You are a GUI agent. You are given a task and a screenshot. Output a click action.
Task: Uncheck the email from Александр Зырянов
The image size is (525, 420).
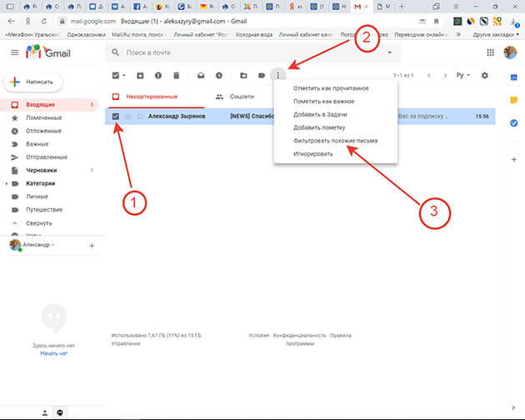click(116, 117)
